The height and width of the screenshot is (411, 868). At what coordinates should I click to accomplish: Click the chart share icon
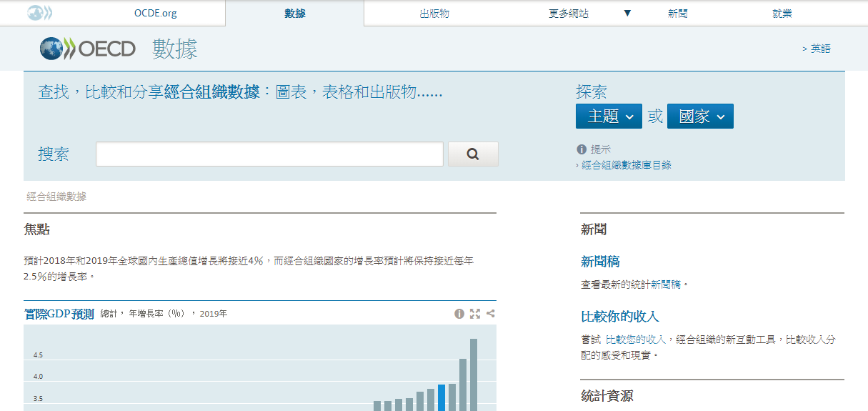[490, 314]
